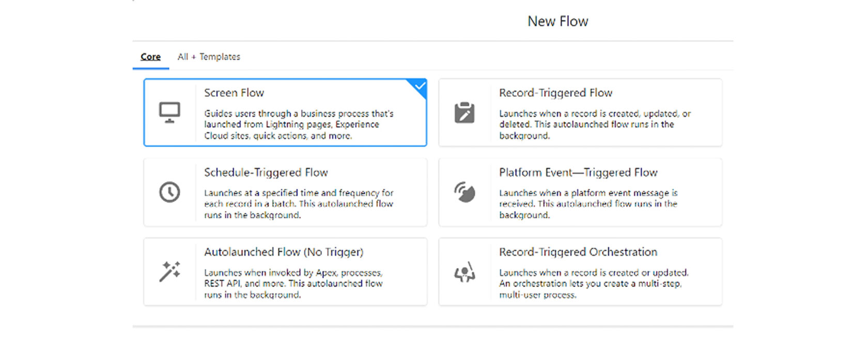Choose the Platform Event—Triggered Flow heading
Screen dimensions: 868x346
578,173
